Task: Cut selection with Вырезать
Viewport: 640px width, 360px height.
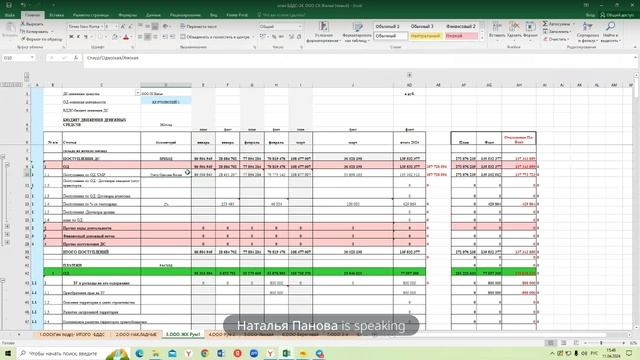Action: [x=32, y=24]
